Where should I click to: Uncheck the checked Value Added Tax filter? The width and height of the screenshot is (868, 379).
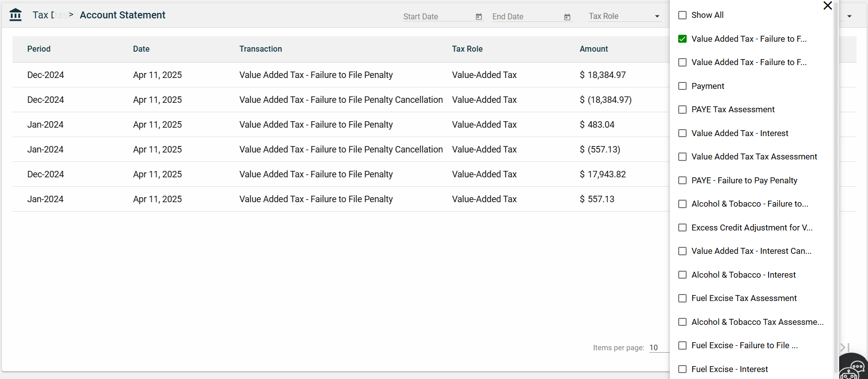tap(683, 39)
